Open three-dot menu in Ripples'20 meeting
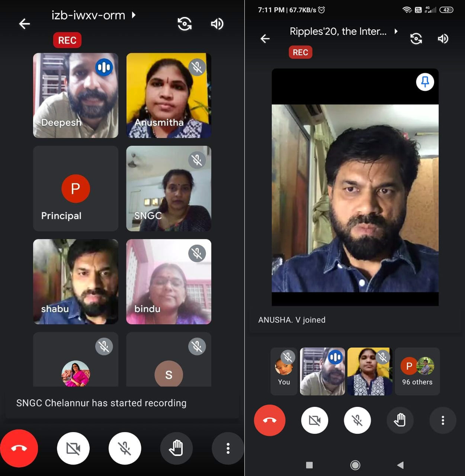The height and width of the screenshot is (476, 465). pyautogui.click(x=443, y=420)
